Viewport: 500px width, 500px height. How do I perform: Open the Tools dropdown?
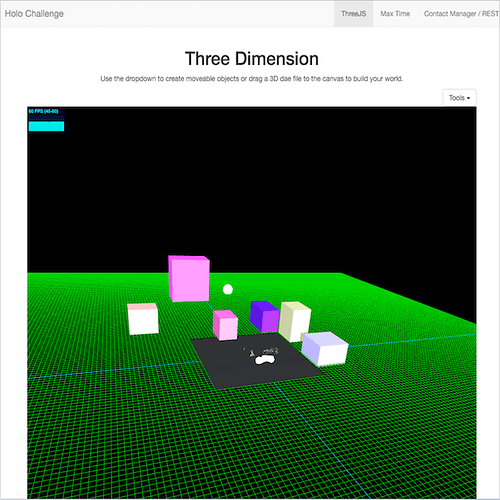[x=459, y=98]
